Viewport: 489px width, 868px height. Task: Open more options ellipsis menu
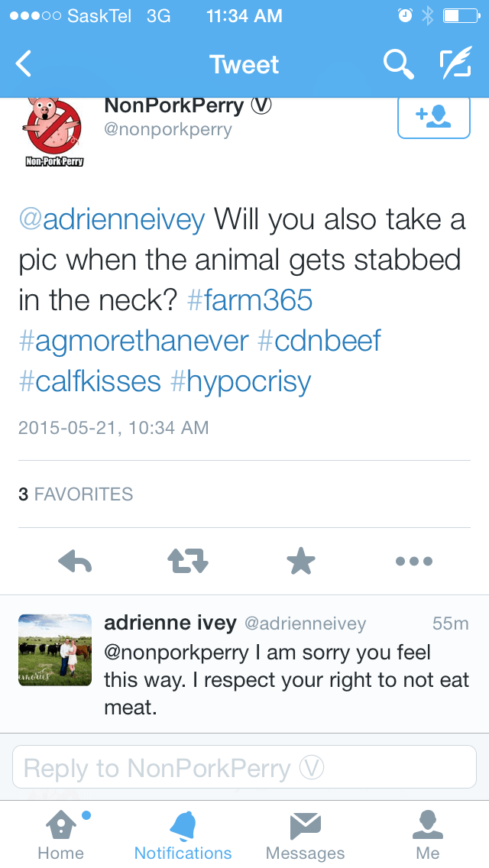click(414, 562)
